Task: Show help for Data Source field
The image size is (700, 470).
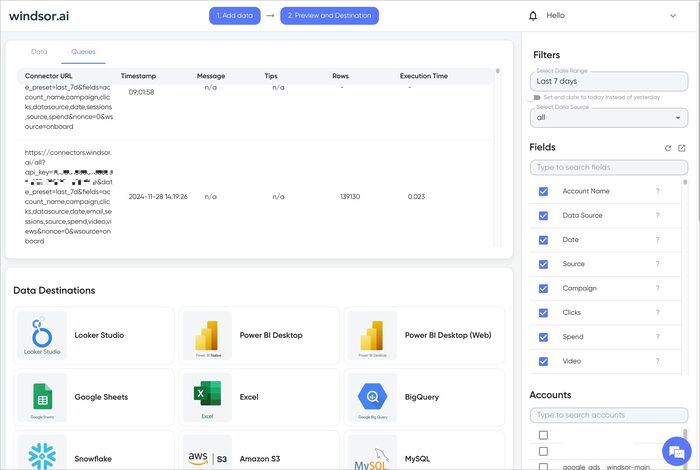Action: [658, 216]
